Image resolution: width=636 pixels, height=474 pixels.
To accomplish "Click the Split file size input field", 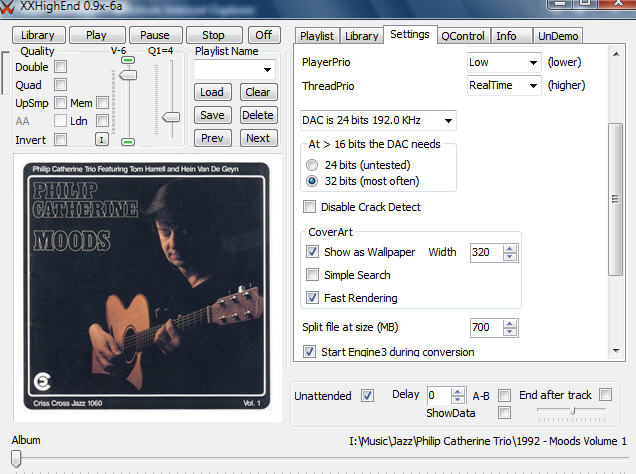I will (x=486, y=328).
